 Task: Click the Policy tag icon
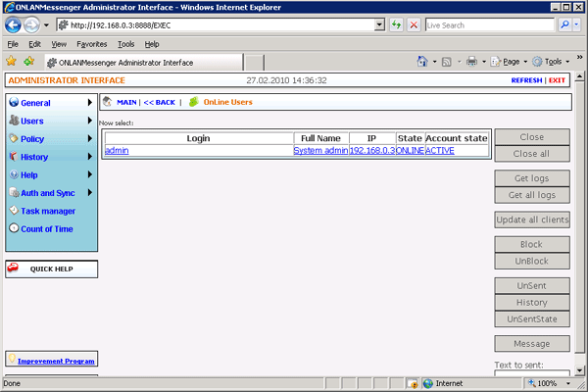pyautogui.click(x=14, y=138)
